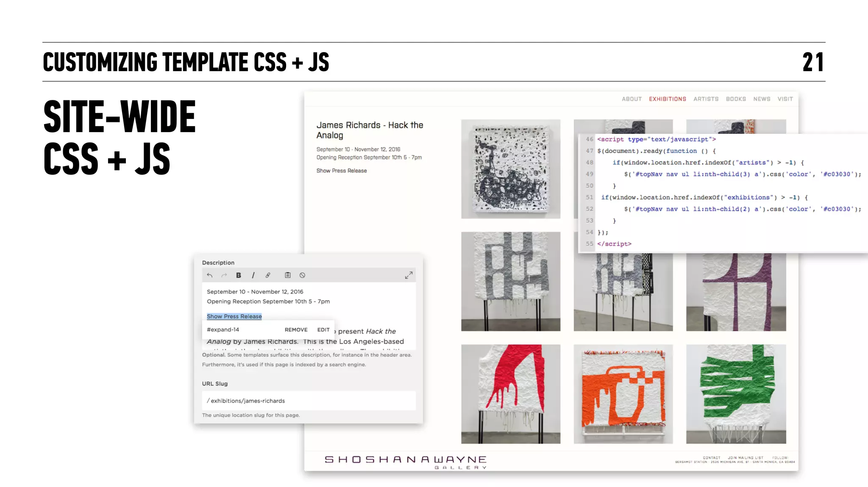Click the Opening Reception line in editor
868x487 pixels.
coord(268,302)
